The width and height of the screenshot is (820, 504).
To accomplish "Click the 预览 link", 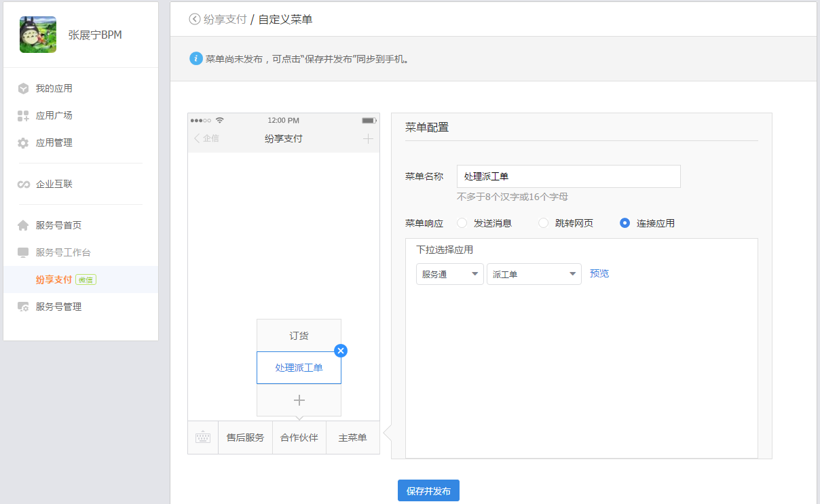I will [x=599, y=273].
